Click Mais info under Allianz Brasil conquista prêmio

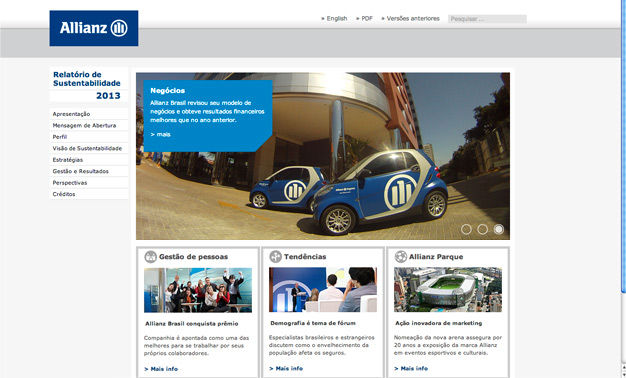point(161,369)
